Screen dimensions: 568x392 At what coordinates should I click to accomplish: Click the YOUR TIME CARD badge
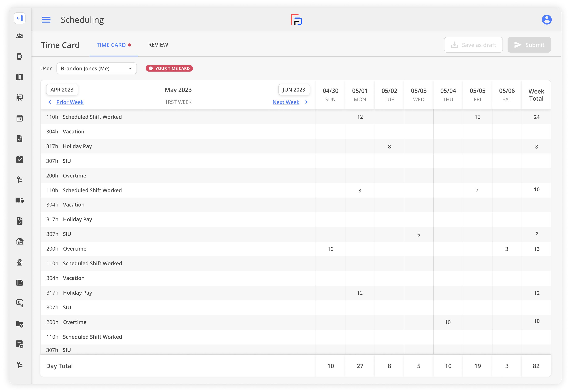(169, 68)
